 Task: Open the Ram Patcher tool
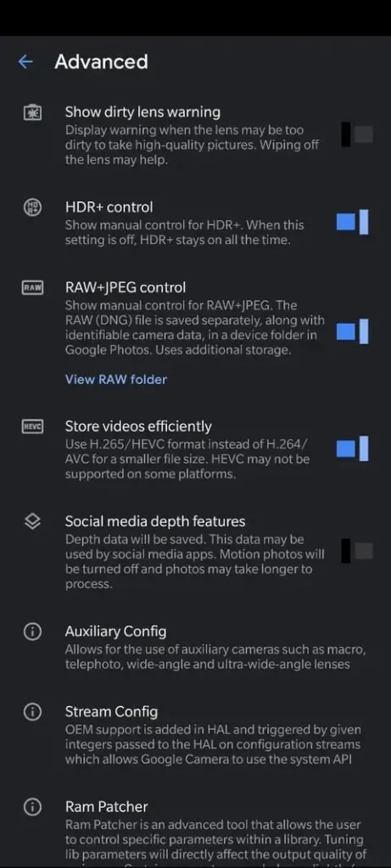click(x=195, y=831)
